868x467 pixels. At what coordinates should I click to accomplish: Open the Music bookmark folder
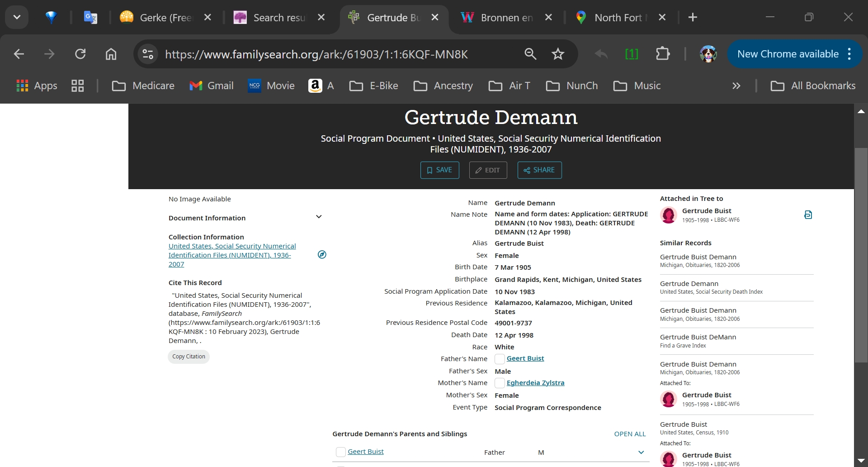[637, 86]
